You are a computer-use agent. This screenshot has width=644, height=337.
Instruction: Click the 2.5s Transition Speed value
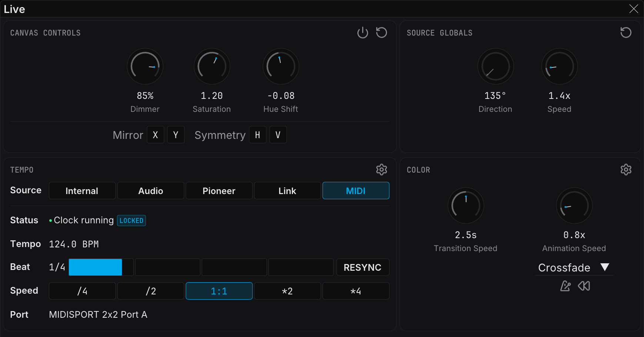(466, 235)
